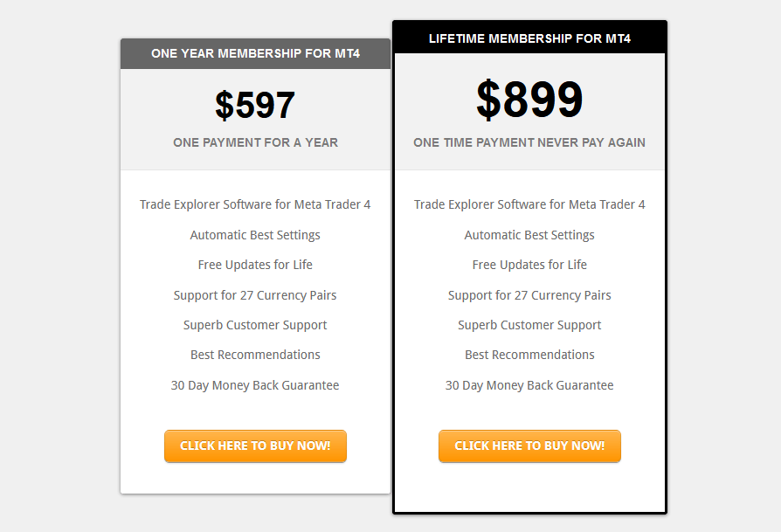Click 'Support for 27 Currency Pairs' in lifetime plan
Image resolution: width=781 pixels, height=532 pixels.
pyautogui.click(x=529, y=295)
